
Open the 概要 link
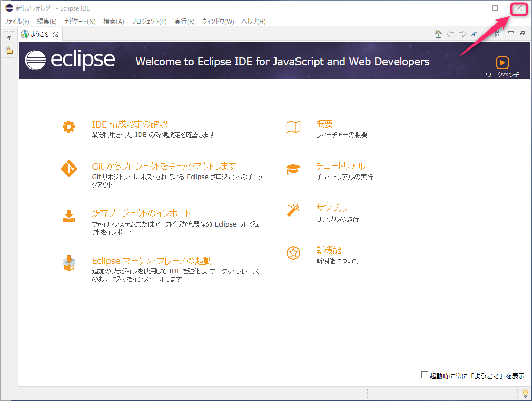[324, 124]
